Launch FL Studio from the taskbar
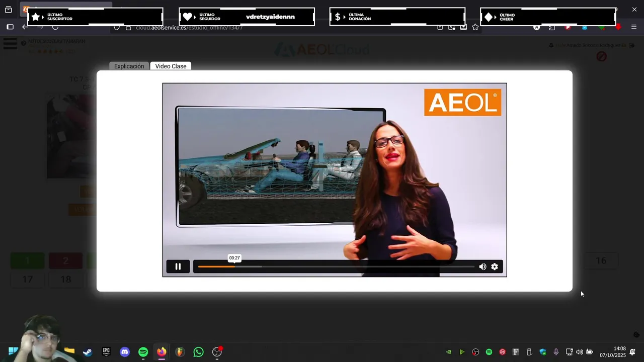 (180, 352)
